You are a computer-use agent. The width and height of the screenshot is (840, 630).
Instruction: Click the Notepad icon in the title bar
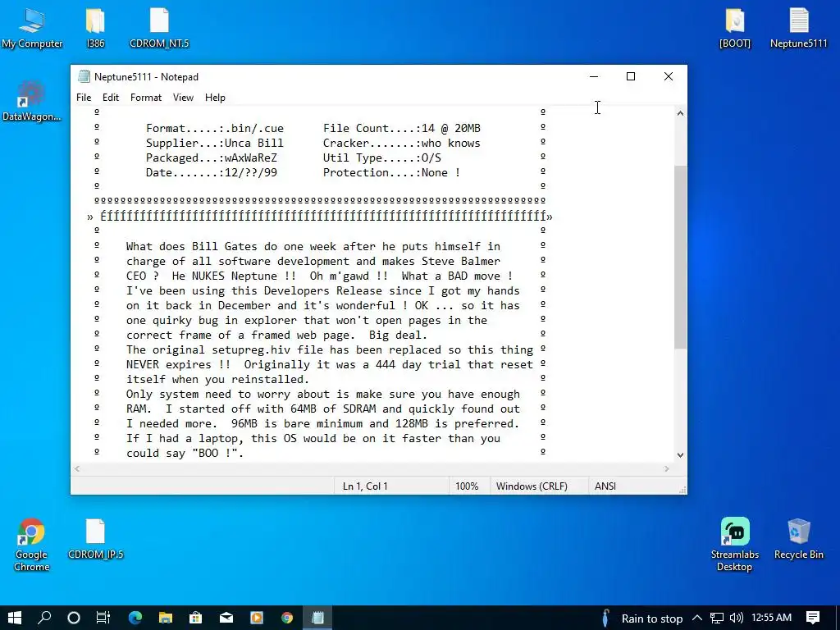coord(84,76)
